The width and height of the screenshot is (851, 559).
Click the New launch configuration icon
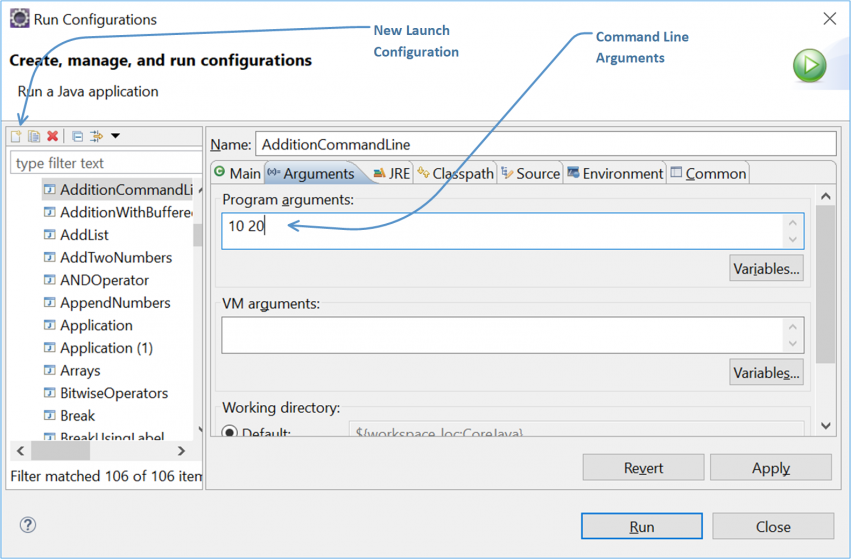(x=16, y=136)
